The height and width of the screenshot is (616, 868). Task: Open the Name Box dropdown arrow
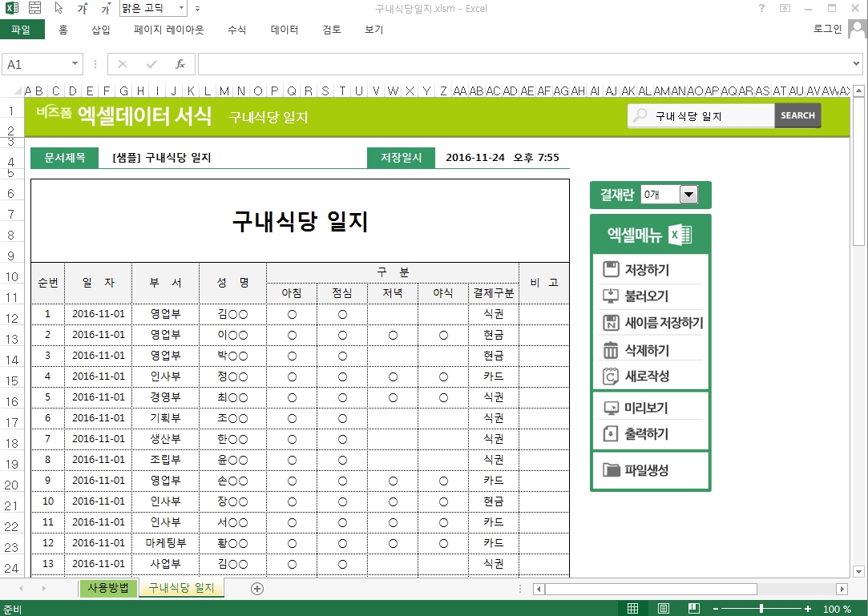75,63
